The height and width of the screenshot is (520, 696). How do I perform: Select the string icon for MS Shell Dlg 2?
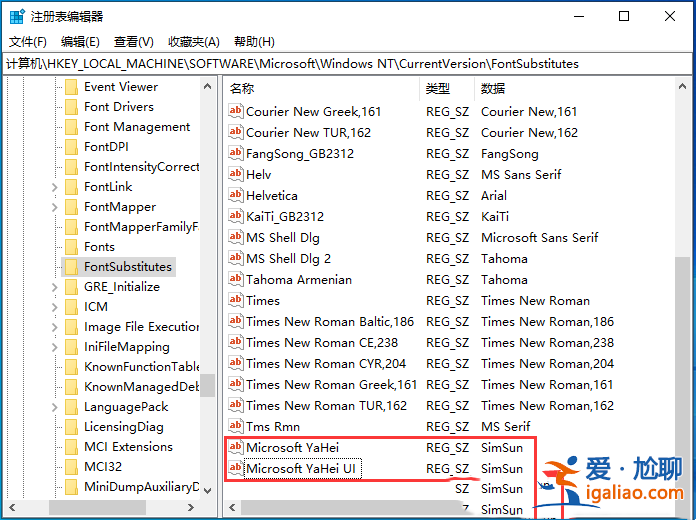pos(236,258)
